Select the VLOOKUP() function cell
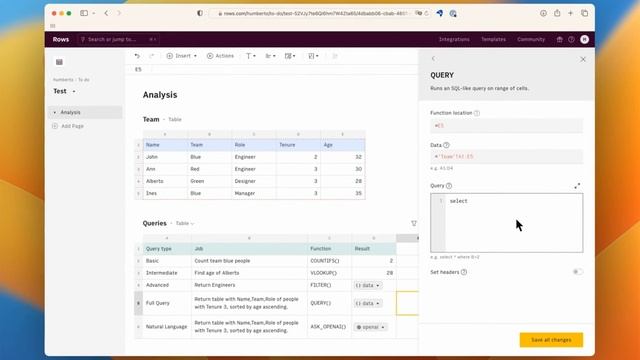This screenshot has height=360, width=640. (329, 273)
